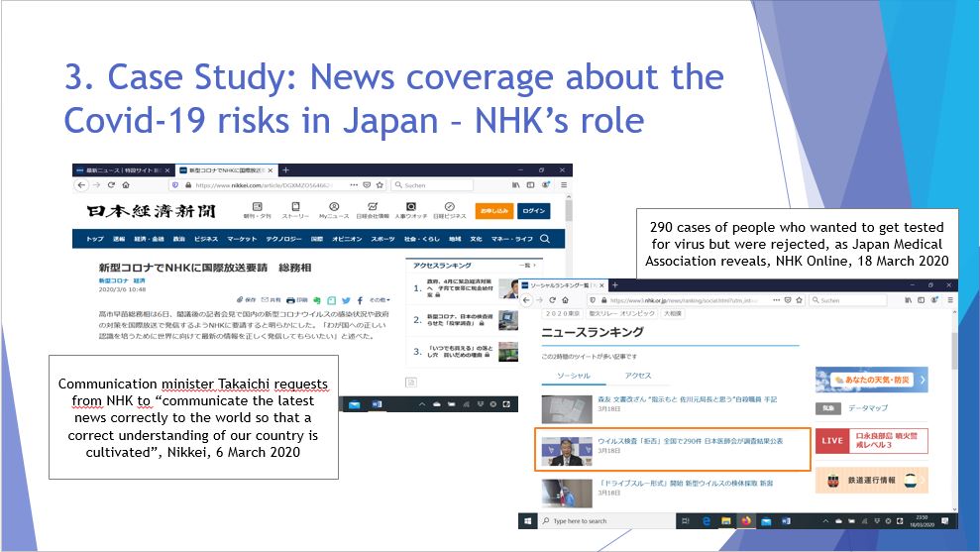980x552 pixels.
Task: Open Firefox hamburger menu in NHK window
Action: coord(950,300)
